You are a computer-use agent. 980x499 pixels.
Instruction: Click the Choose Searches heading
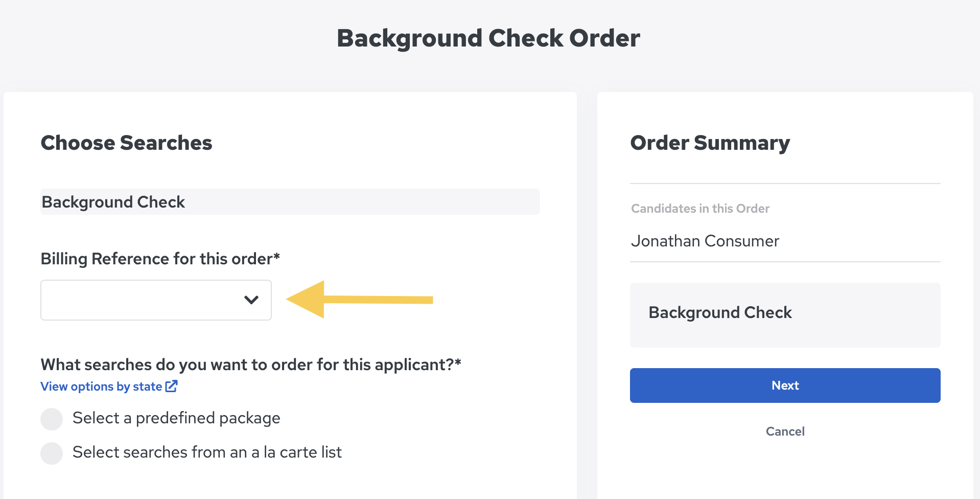(126, 143)
